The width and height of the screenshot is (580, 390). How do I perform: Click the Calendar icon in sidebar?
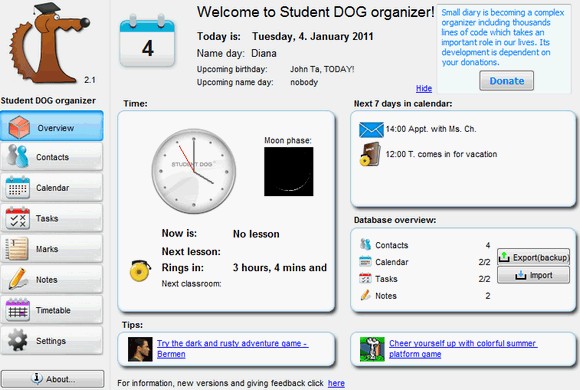[x=17, y=187]
